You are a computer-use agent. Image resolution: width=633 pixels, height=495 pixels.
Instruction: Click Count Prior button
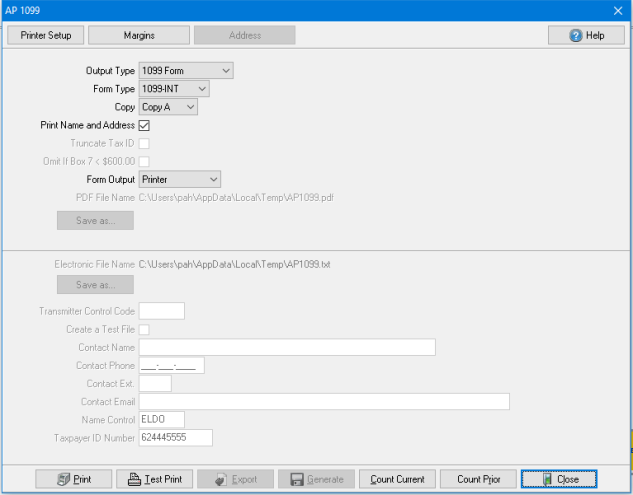[478, 479]
